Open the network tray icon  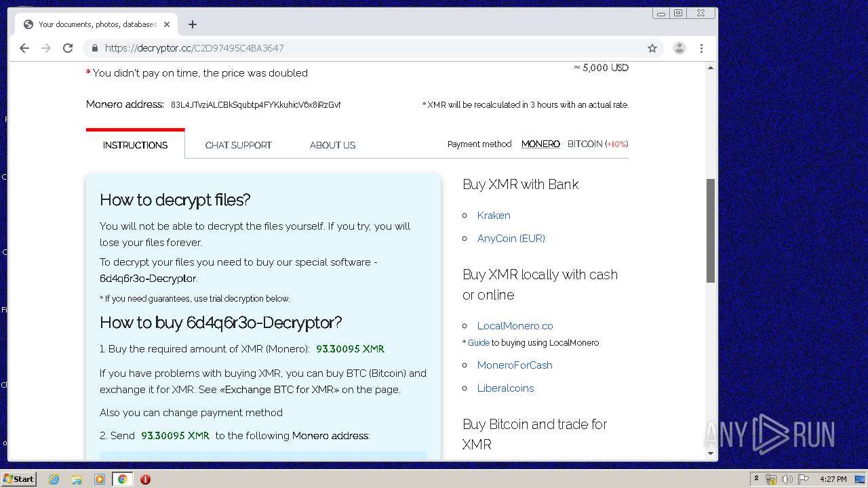pyautogui.click(x=771, y=479)
